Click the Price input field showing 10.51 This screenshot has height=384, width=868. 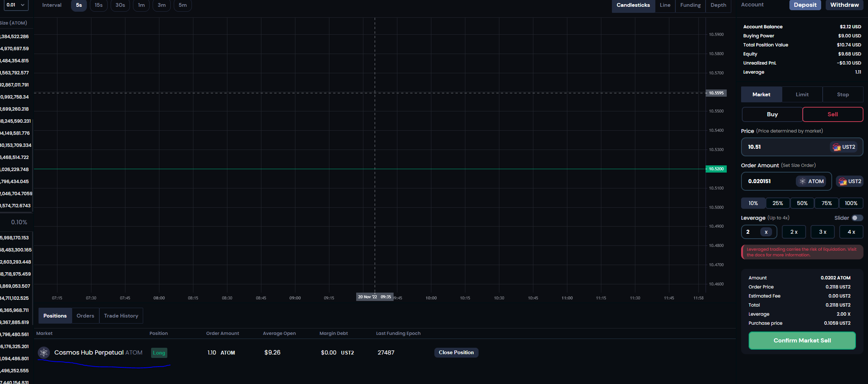pos(802,147)
